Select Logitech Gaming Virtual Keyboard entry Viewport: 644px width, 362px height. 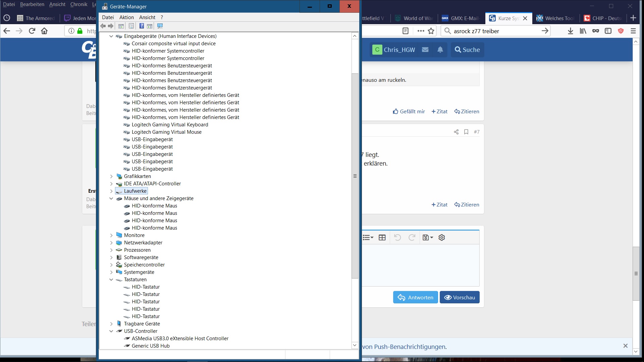(170, 125)
